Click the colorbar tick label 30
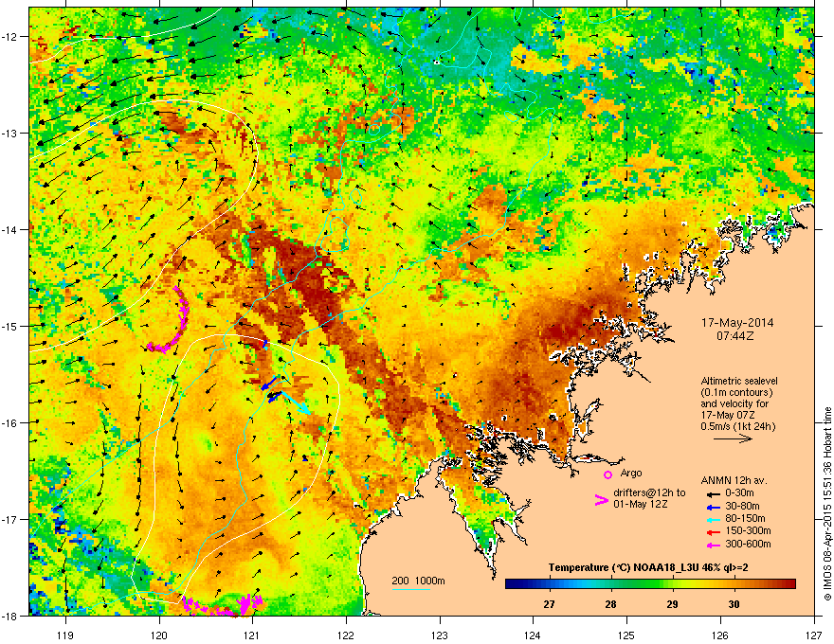 (734, 604)
